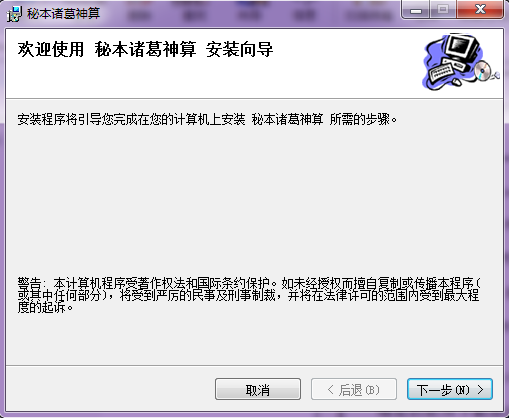Viewport: 509px width, 418px height.
Task: Click the grayed-out maximize button
Action: tap(443, 10)
